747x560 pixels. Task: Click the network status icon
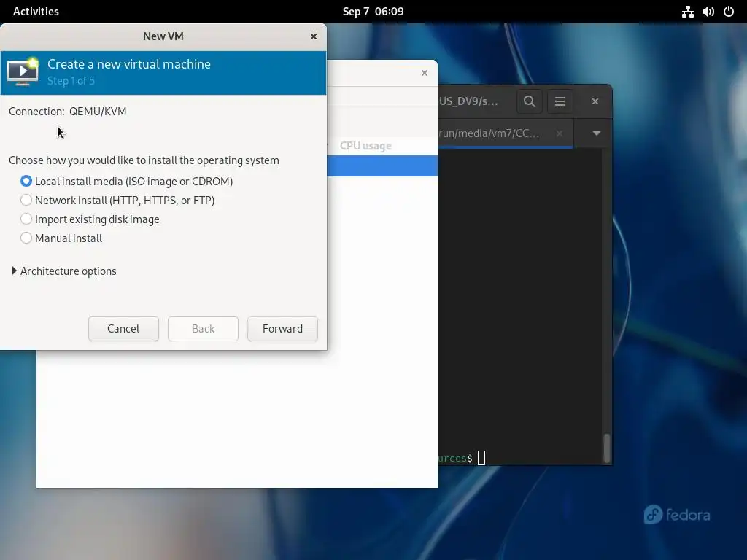pyautogui.click(x=687, y=12)
